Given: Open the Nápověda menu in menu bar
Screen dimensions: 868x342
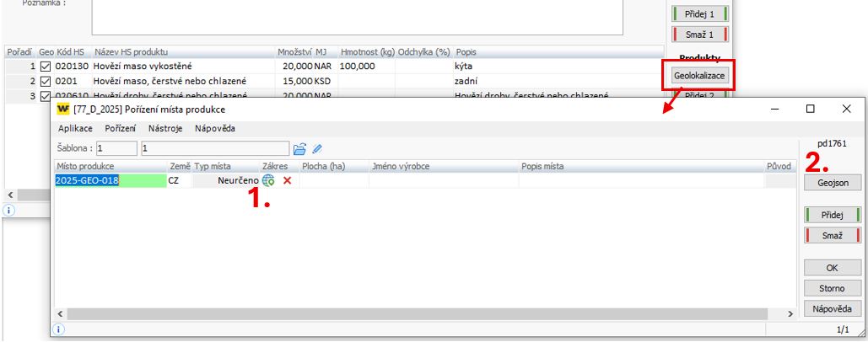Looking at the screenshot, I should click(214, 128).
